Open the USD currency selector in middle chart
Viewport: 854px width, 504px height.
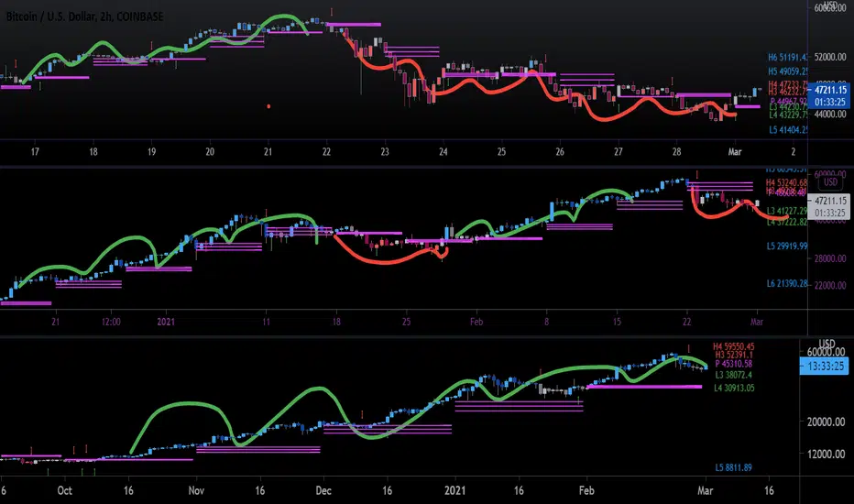tap(830, 182)
